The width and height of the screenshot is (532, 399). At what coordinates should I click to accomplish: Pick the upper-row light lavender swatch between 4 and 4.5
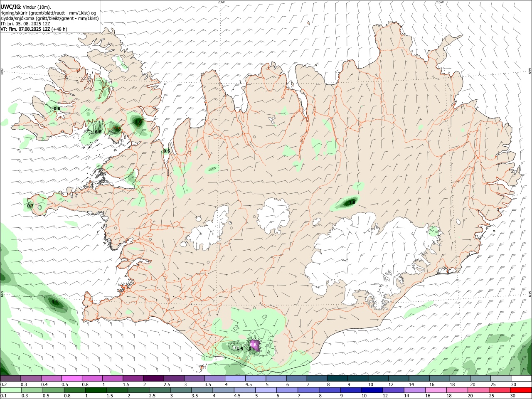coord(235,379)
